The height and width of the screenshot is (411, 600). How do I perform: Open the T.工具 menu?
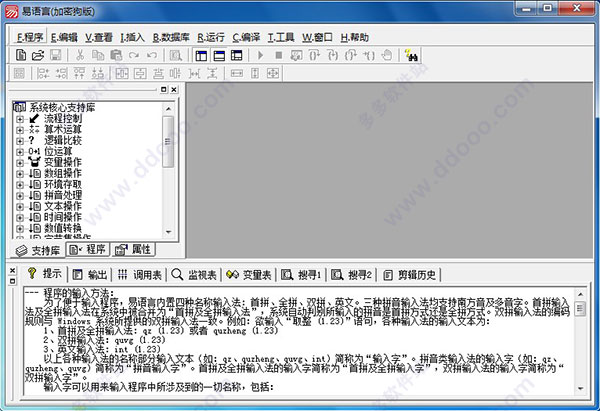pos(281,37)
